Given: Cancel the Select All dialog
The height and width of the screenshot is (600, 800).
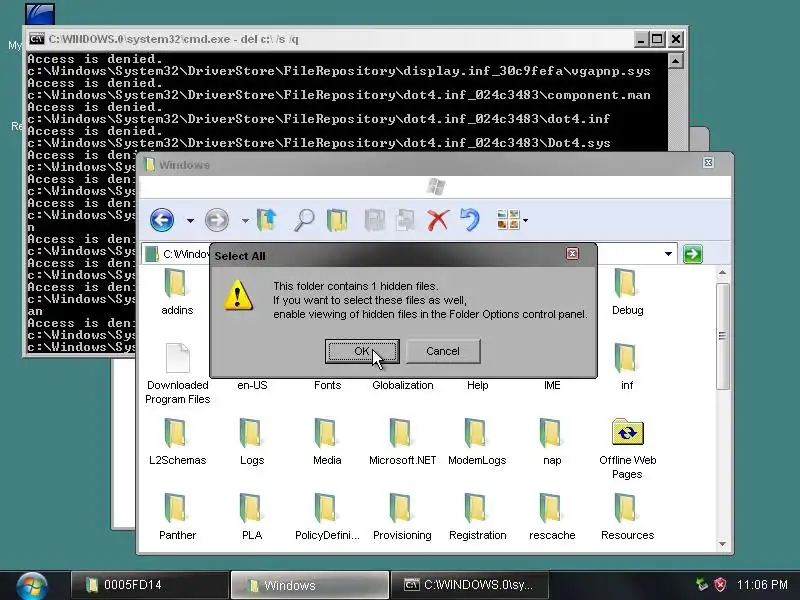Looking at the screenshot, I should tap(443, 351).
